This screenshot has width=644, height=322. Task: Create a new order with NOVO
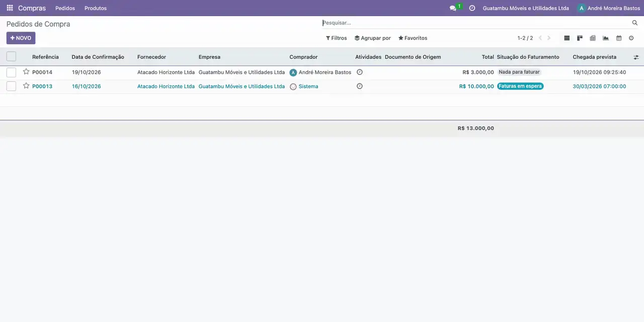click(21, 38)
